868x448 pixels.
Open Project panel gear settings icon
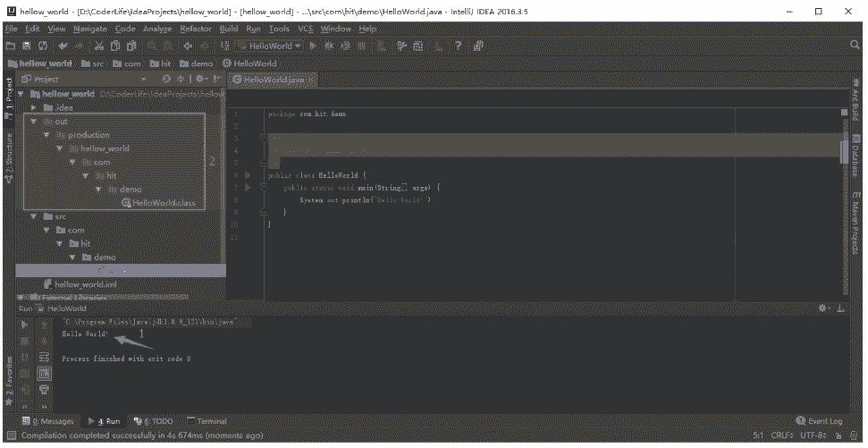tap(189, 80)
